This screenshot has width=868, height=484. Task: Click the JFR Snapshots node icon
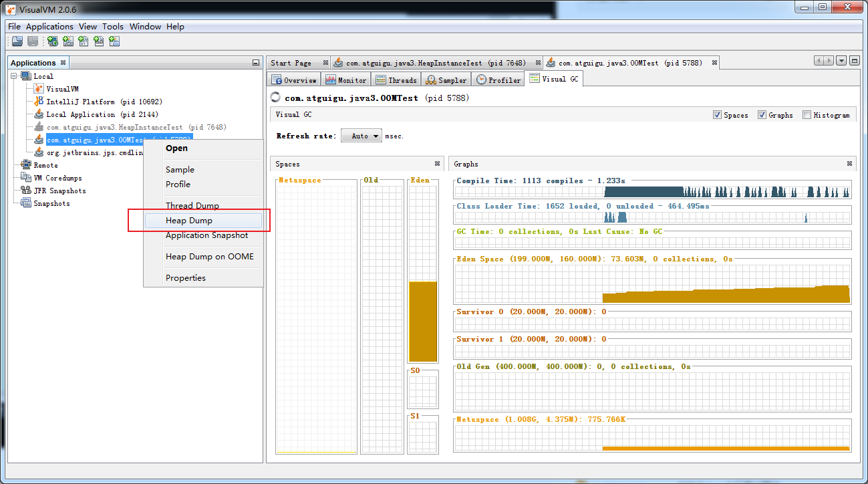coord(26,191)
